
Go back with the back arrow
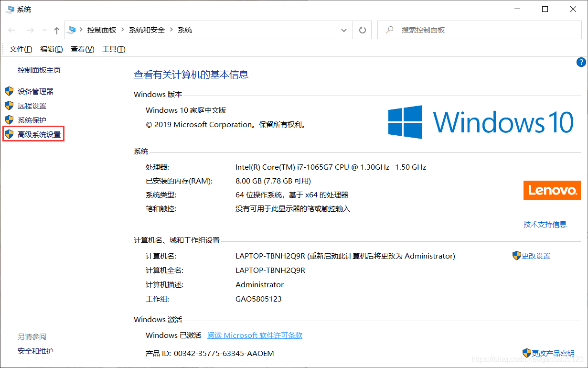tap(12, 30)
